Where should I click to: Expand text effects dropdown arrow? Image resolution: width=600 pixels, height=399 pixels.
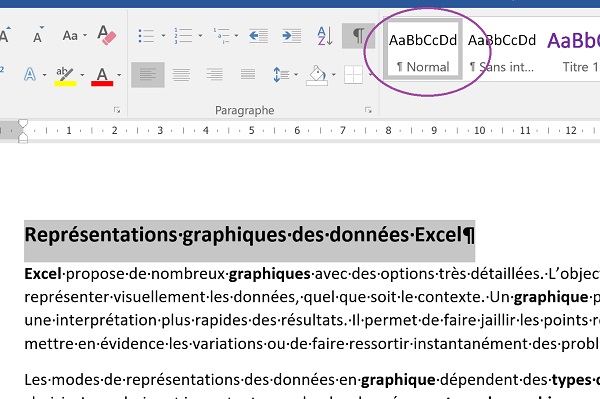(x=44, y=75)
